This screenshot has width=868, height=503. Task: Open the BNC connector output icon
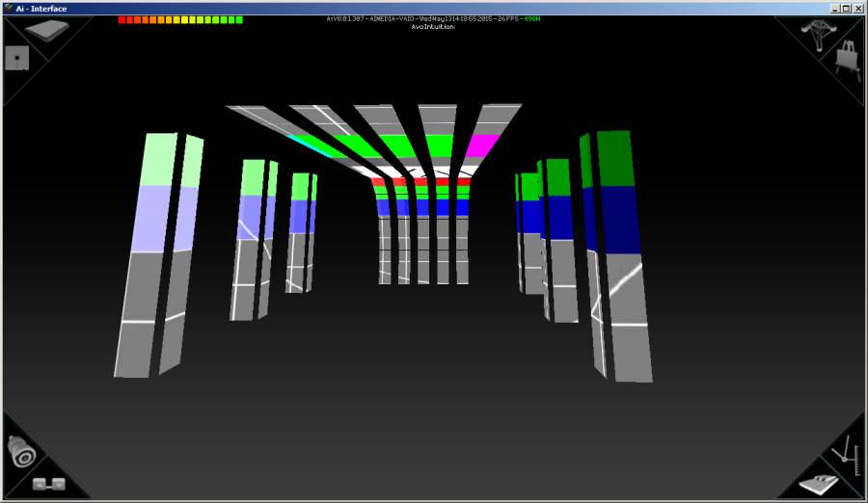point(21,451)
